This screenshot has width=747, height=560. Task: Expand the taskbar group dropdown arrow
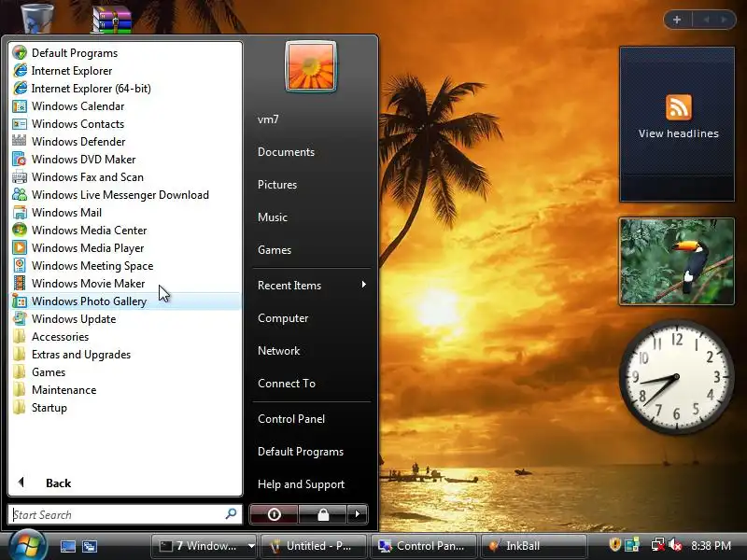251,546
